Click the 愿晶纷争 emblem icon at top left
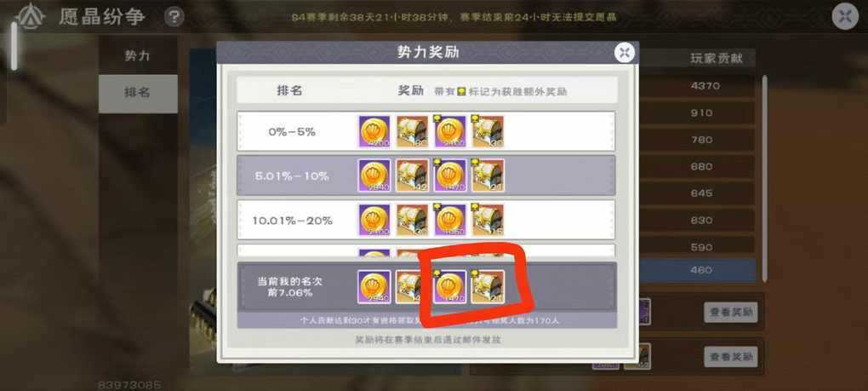This screenshot has height=391, width=868. pos(31,17)
